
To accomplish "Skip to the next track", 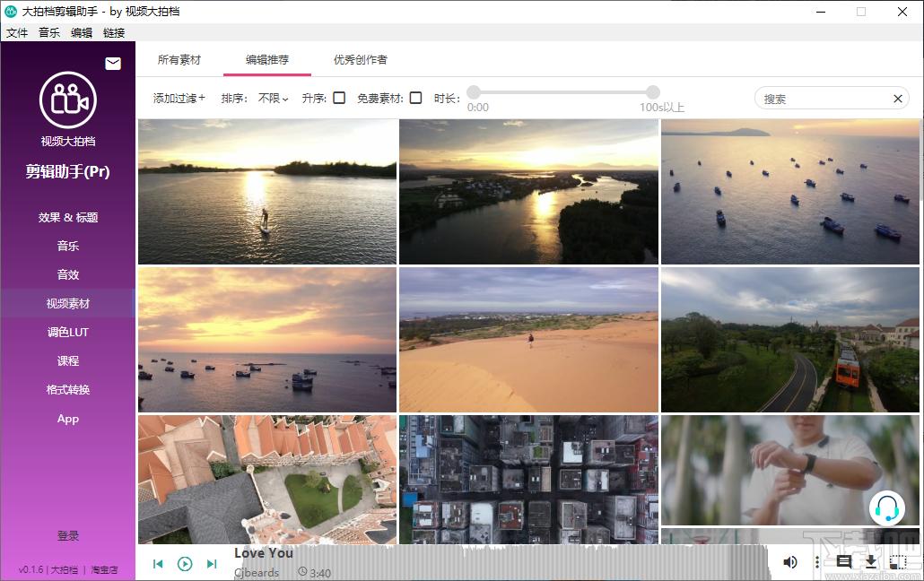I will 212,564.
